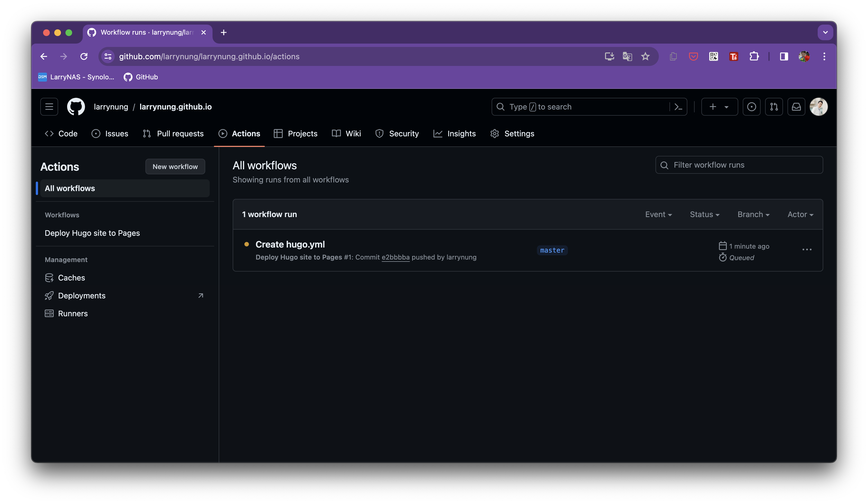This screenshot has width=868, height=504.
Task: Click the create new plus icon
Action: click(x=713, y=107)
